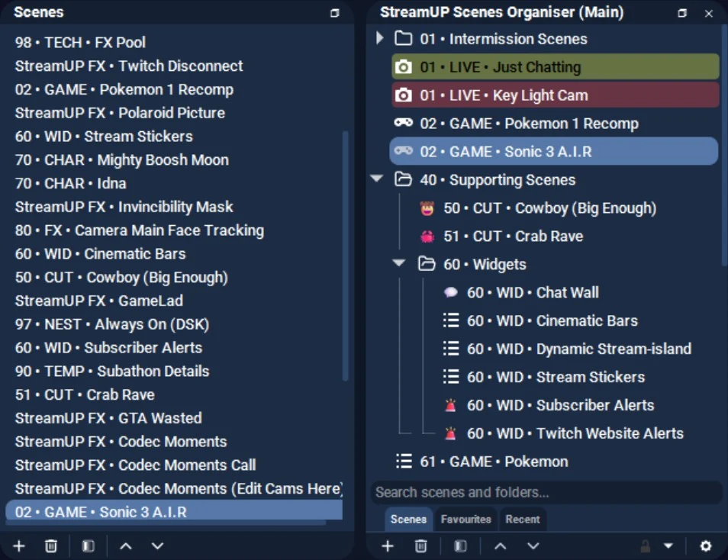
Task: Click list icon beside 61 GAME Pokemon
Action: [x=404, y=462]
